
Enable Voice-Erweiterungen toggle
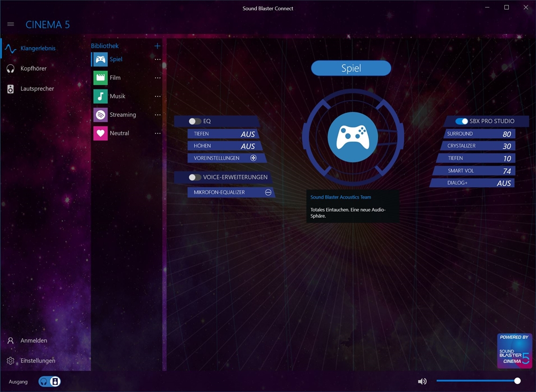195,177
